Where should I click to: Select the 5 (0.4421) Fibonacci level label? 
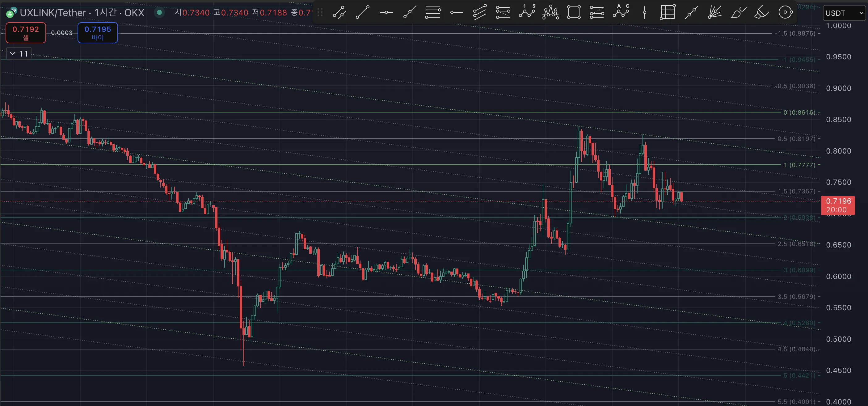point(799,375)
